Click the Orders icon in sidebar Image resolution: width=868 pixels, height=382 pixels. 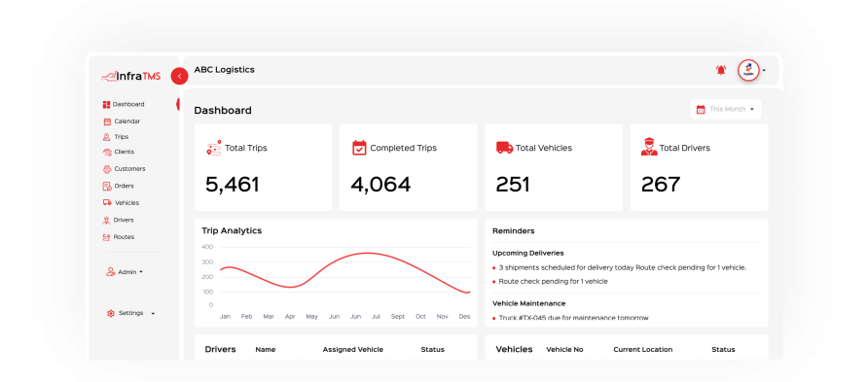[x=107, y=187]
